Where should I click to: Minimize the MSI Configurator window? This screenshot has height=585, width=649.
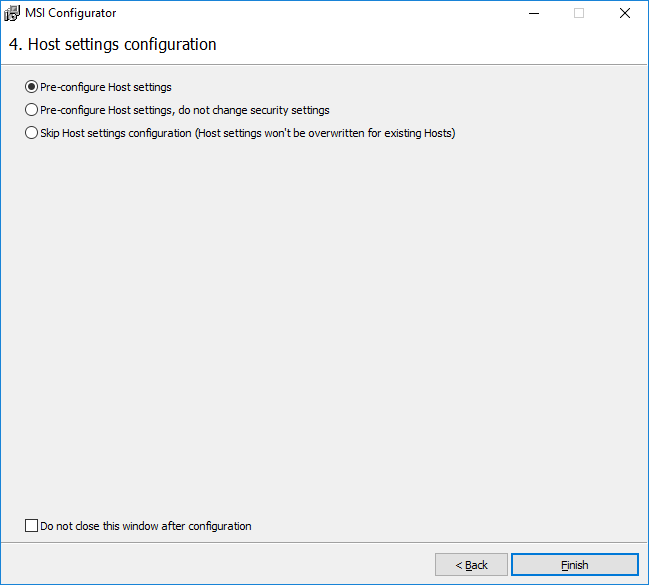532,13
